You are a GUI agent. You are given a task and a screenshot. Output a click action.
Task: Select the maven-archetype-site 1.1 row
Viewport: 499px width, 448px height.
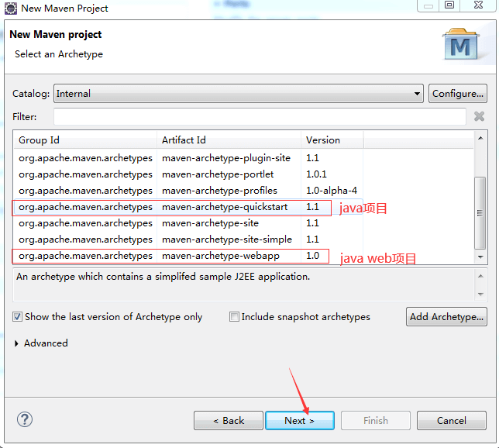pos(188,223)
